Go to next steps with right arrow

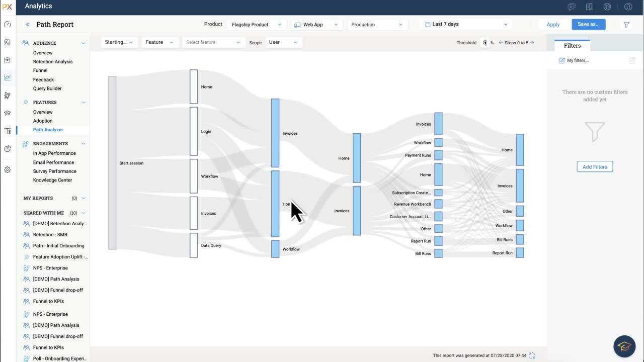pos(532,43)
